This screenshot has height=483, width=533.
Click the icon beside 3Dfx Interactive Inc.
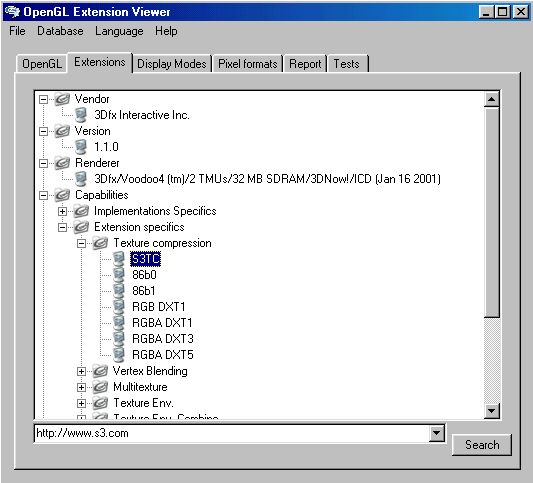pyautogui.click(x=81, y=115)
